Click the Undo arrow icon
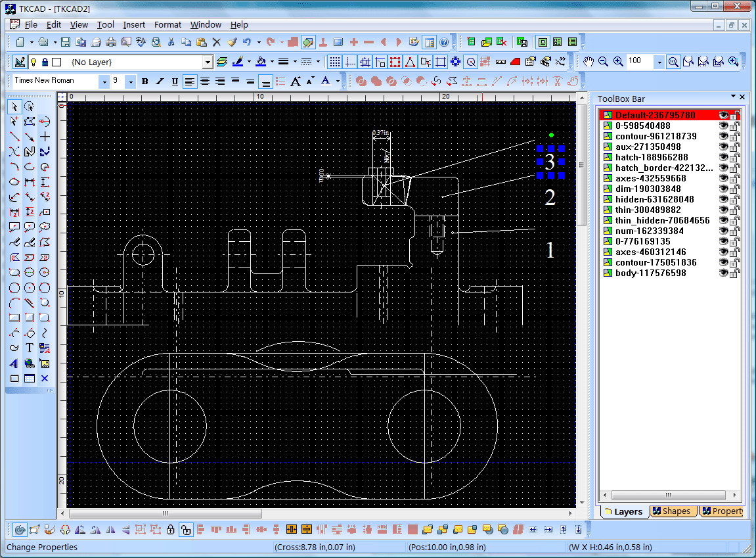Screen dimensions: 756x558 (247, 43)
